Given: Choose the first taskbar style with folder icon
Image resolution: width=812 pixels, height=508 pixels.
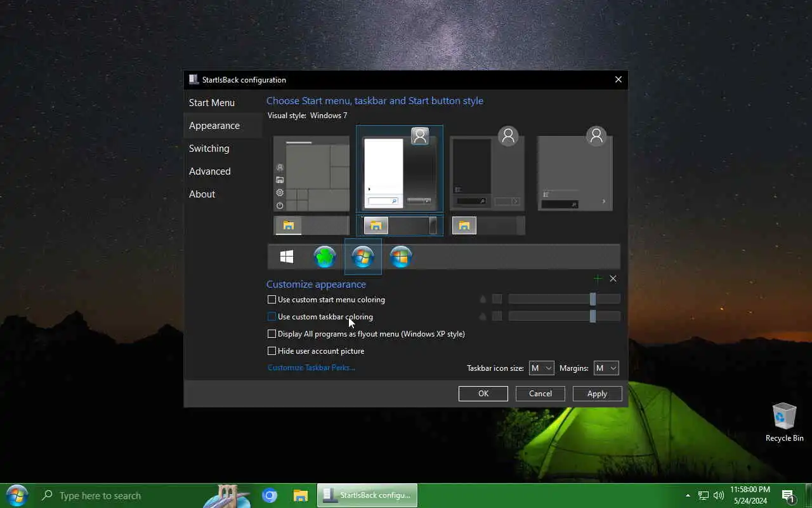Looking at the screenshot, I should click(311, 225).
